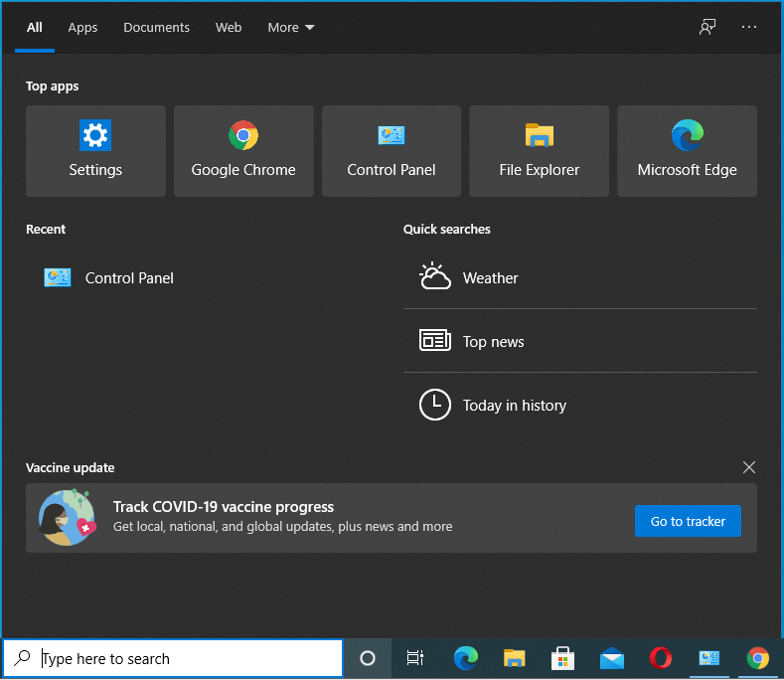784x680 pixels.
Task: Launch Microsoft Edge from Top apps
Action: pyautogui.click(x=687, y=151)
